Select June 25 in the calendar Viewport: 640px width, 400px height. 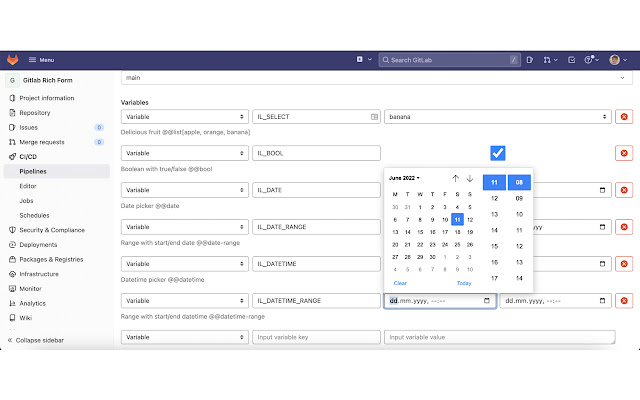pyautogui.click(x=457, y=244)
